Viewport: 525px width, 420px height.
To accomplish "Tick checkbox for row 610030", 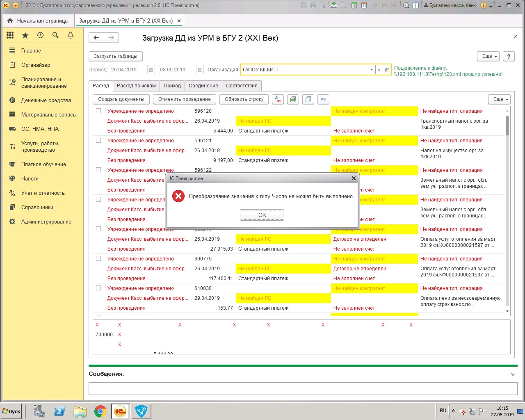I will pos(98,288).
